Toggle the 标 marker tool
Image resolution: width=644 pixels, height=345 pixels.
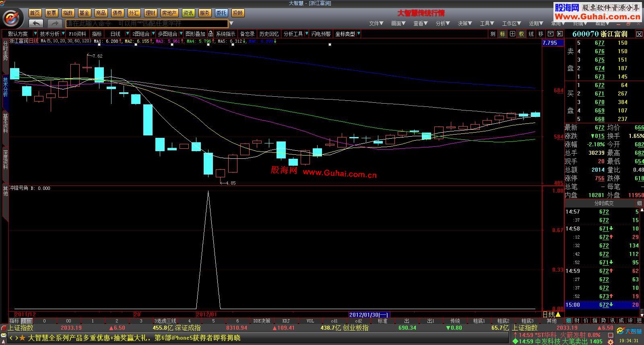502,34
